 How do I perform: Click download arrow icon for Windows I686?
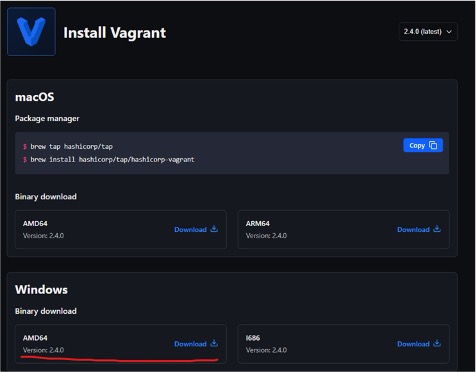(x=437, y=343)
